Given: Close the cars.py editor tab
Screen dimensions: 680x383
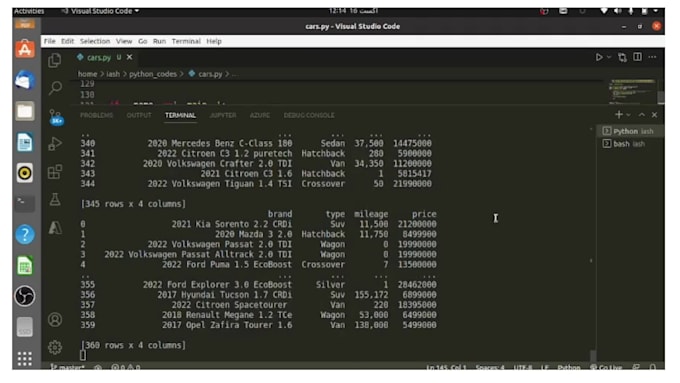Looking at the screenshot, I should coord(130,57).
